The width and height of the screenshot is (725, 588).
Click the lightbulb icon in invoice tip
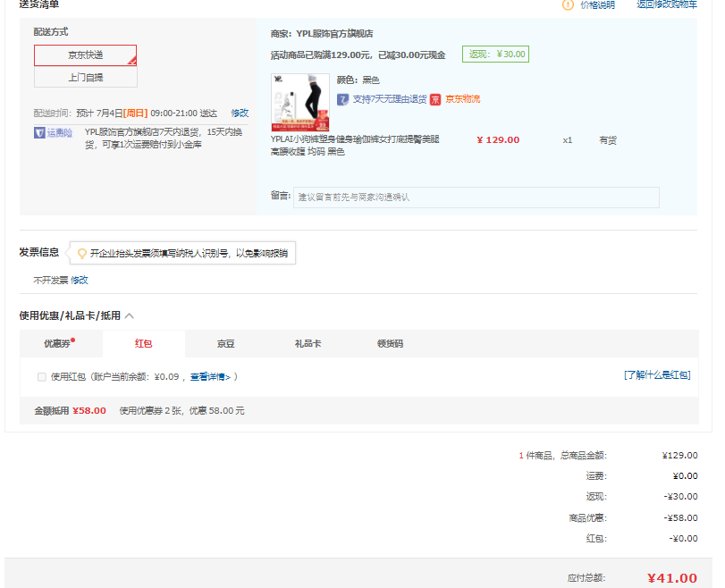(x=82, y=254)
